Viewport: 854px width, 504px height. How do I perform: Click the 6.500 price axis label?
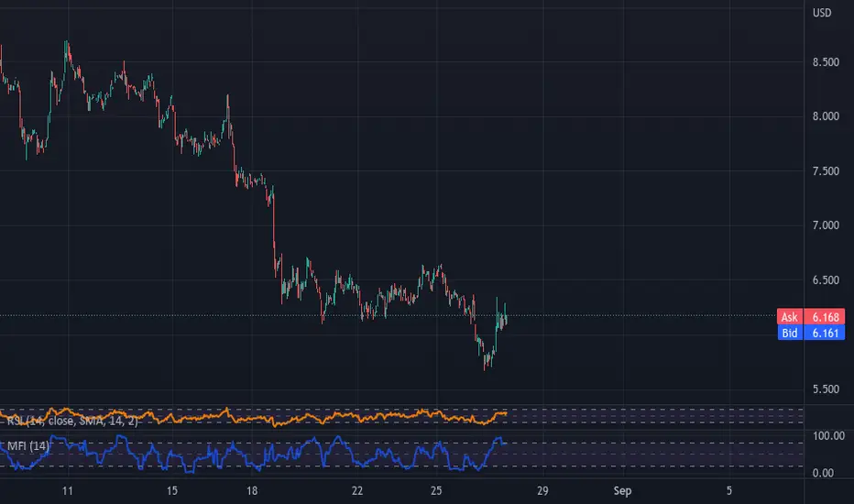(826, 280)
